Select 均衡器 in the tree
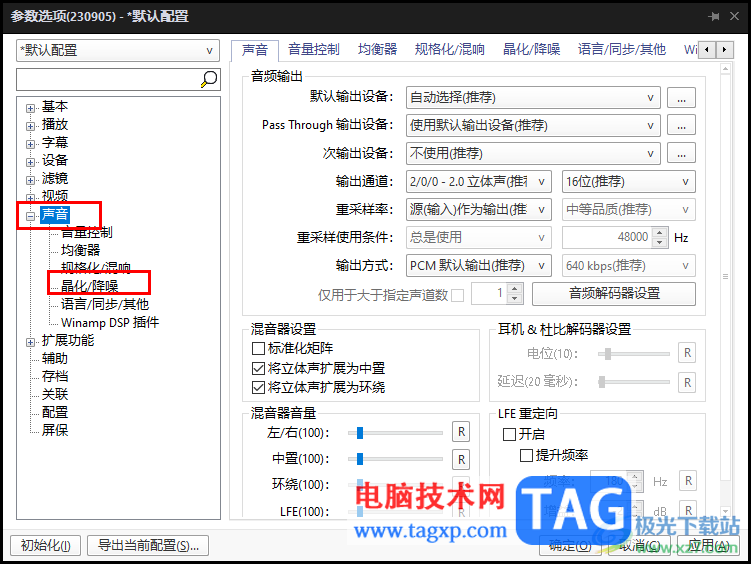751x564 pixels. 80,250
